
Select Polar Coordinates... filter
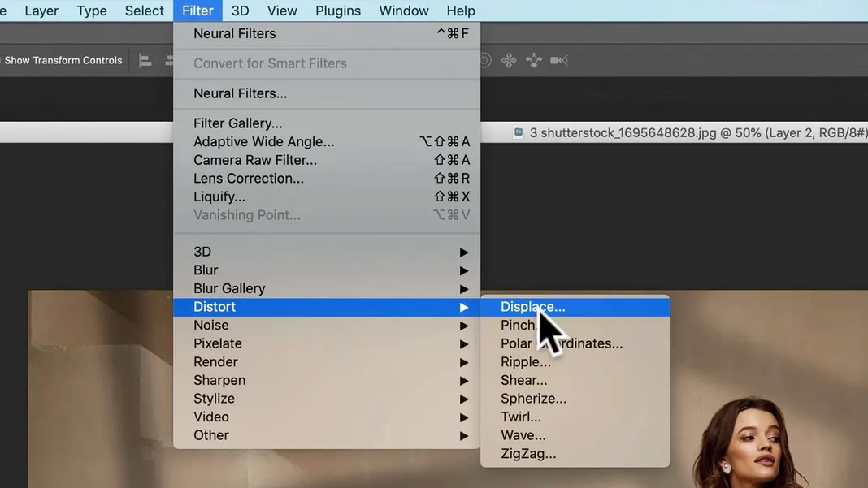coord(575,343)
